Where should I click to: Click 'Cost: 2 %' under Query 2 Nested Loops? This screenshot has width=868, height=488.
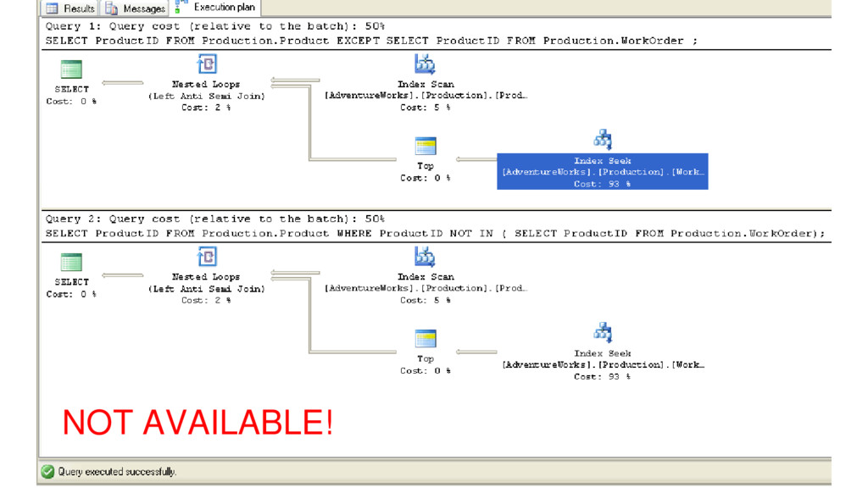click(207, 300)
